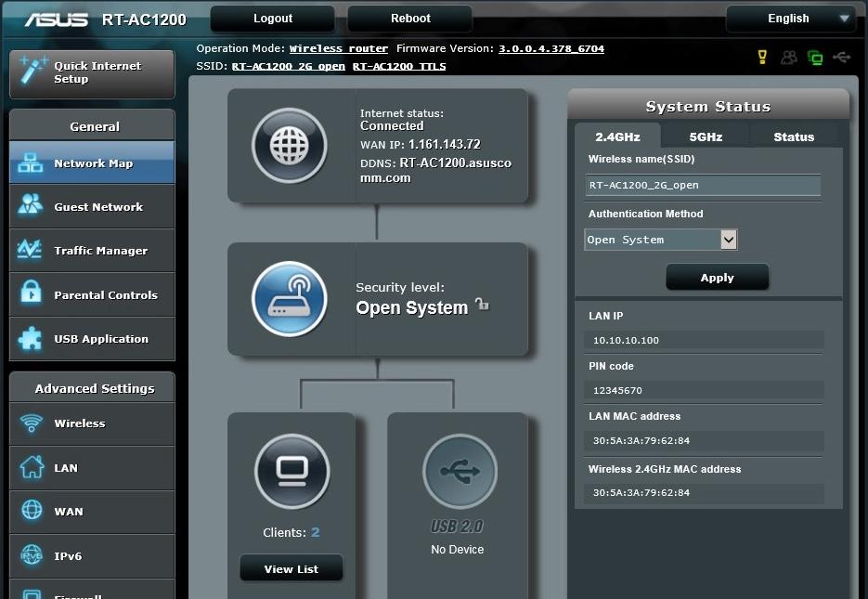Click the clients count number 2
868x599 pixels.
pyautogui.click(x=315, y=532)
